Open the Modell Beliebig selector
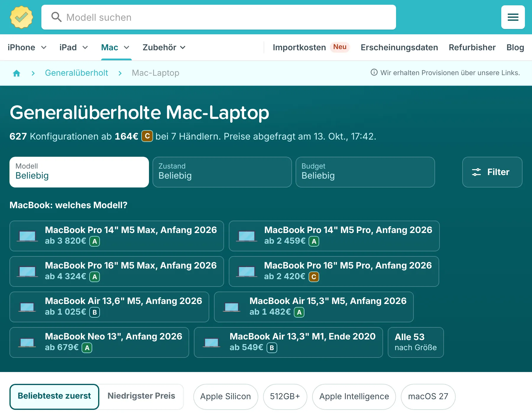Viewport: 532px width, 414px height. click(79, 172)
